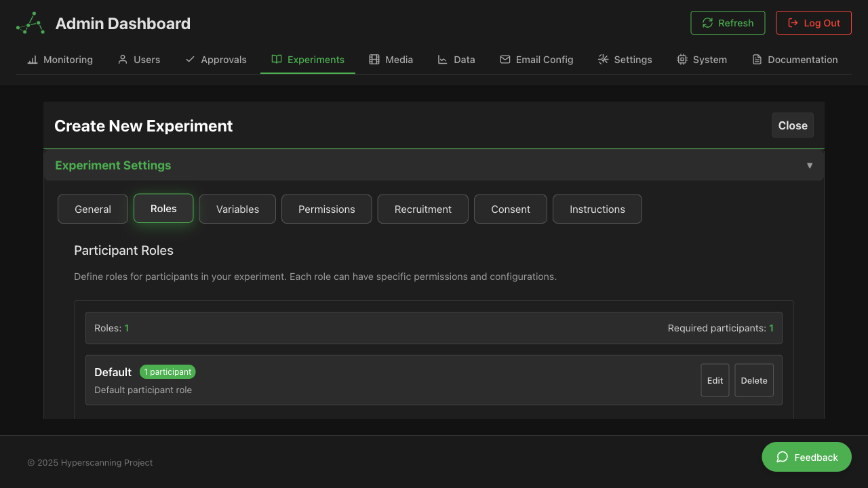Delete the Default role
The image size is (868, 488).
pyautogui.click(x=753, y=380)
